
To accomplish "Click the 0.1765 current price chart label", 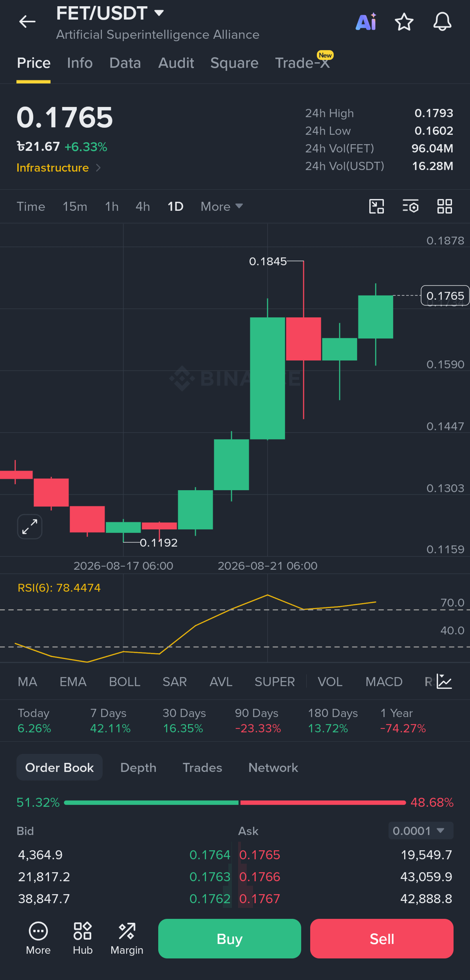I will pyautogui.click(x=445, y=295).
